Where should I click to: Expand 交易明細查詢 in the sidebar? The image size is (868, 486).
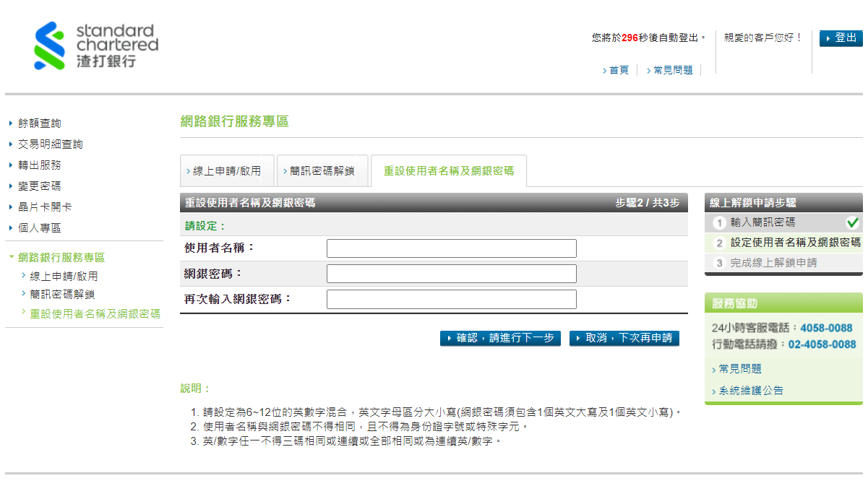pyautogui.click(x=51, y=144)
